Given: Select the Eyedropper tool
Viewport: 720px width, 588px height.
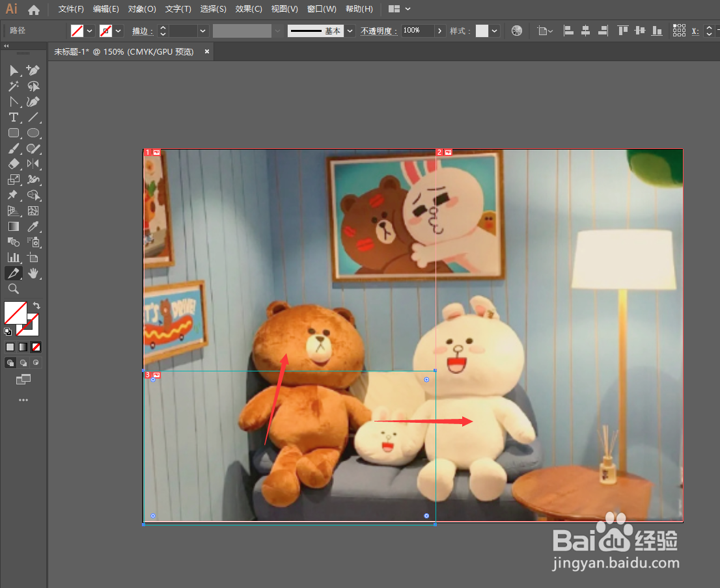Looking at the screenshot, I should pyautogui.click(x=33, y=226).
